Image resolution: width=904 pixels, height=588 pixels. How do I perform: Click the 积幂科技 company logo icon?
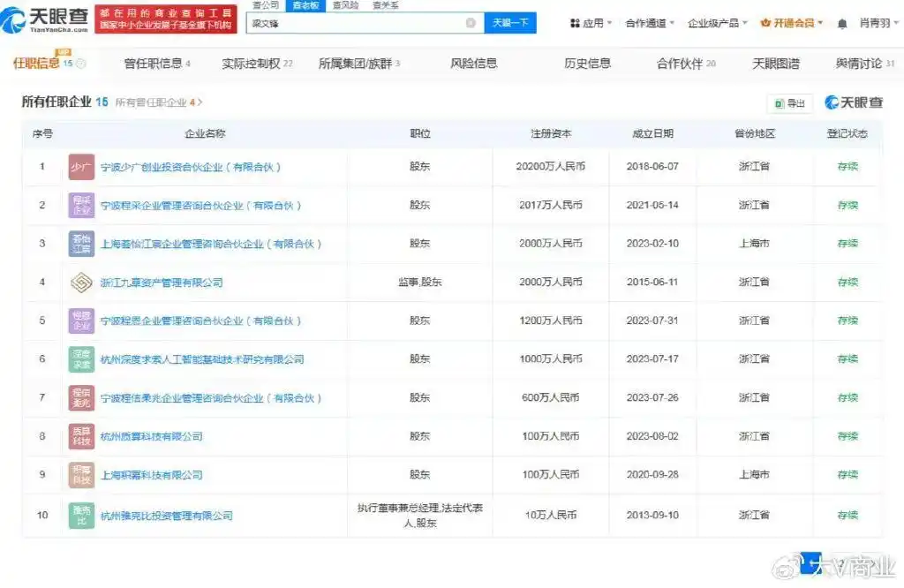(81, 475)
